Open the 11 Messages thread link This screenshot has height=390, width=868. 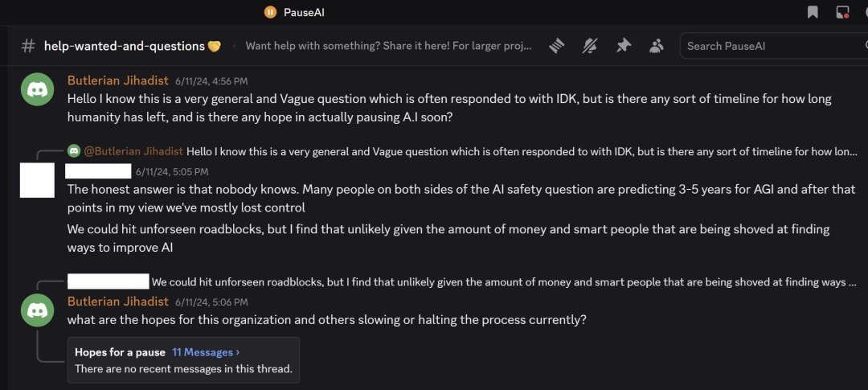click(x=206, y=352)
